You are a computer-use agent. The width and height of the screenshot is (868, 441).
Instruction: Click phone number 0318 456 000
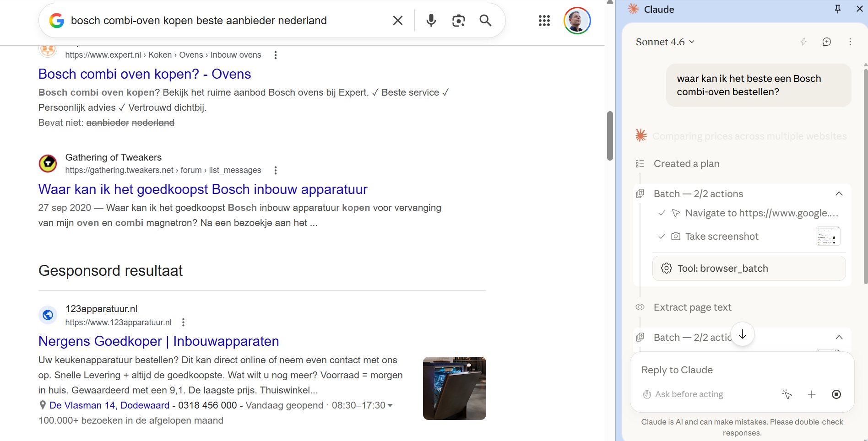point(207,405)
